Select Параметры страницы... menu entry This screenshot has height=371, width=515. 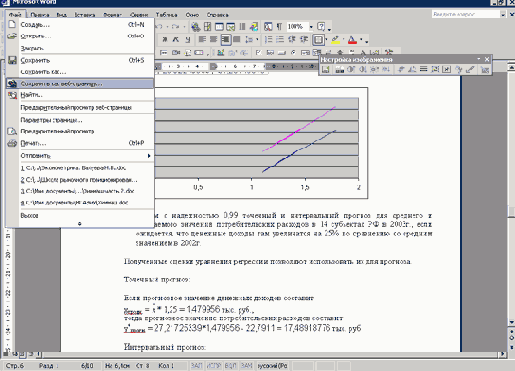[x=51, y=120]
